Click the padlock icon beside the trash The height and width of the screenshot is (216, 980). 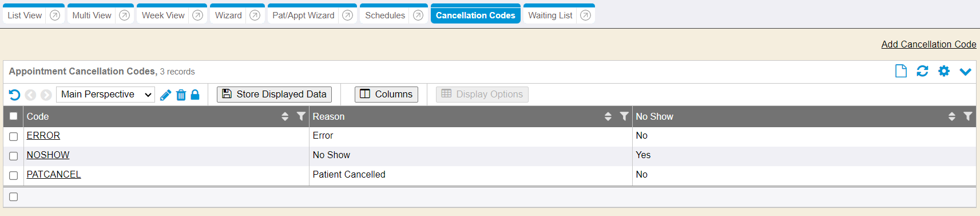[x=195, y=95]
